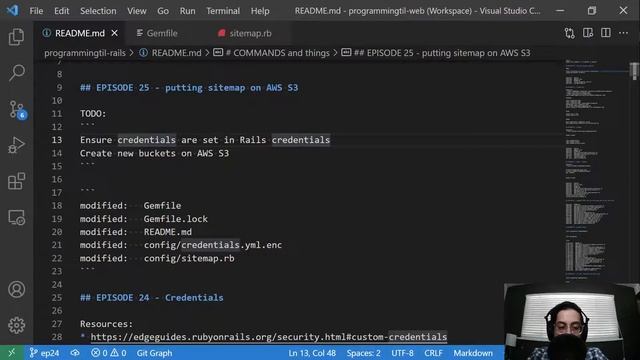Click 'config/sitemap.rb' modified line
Screen dimensions: 640x360
click(x=157, y=258)
